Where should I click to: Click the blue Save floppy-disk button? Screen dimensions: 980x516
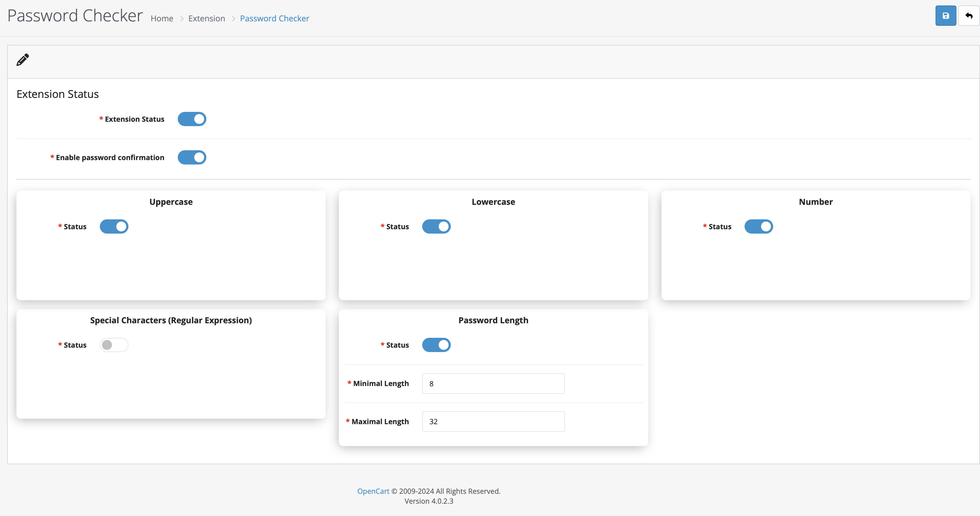click(x=945, y=16)
